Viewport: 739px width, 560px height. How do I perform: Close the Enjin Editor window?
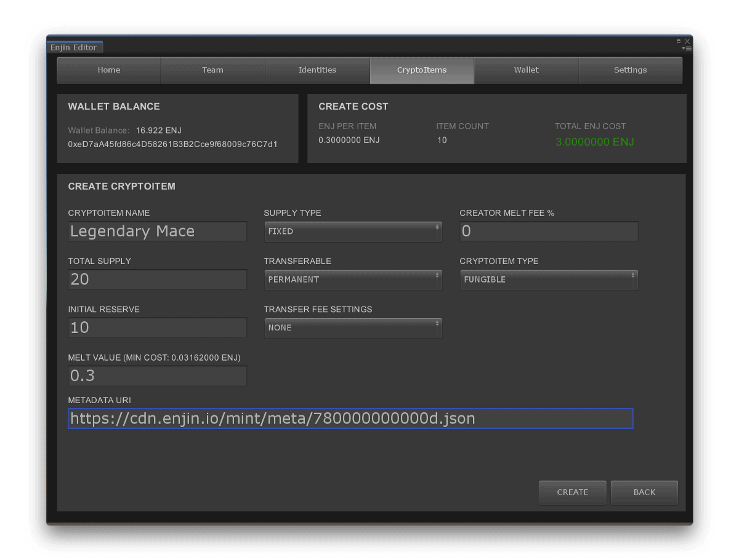click(x=687, y=41)
